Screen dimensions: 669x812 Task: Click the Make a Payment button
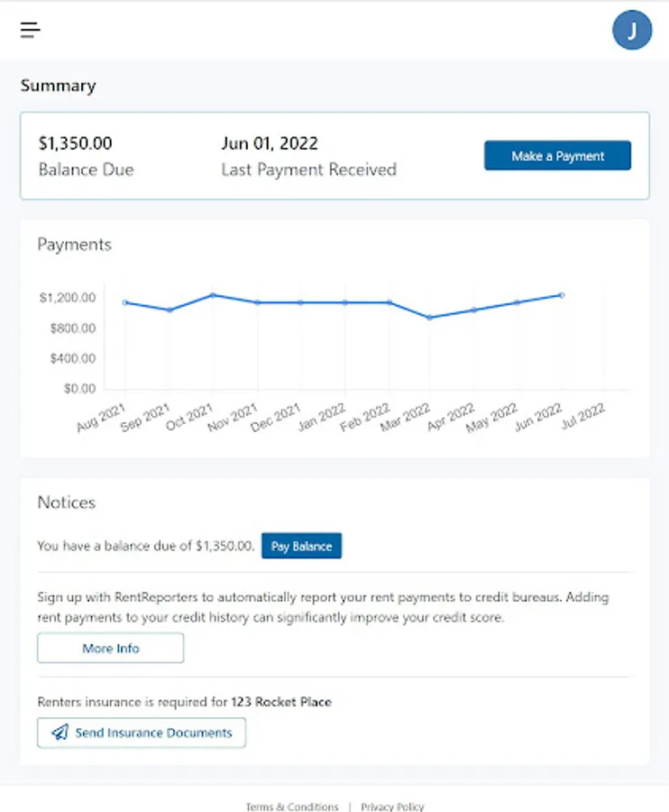point(557,156)
